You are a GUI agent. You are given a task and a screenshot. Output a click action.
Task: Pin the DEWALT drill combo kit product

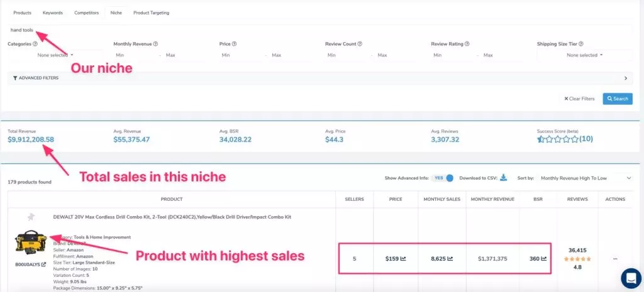pyautogui.click(x=31, y=217)
